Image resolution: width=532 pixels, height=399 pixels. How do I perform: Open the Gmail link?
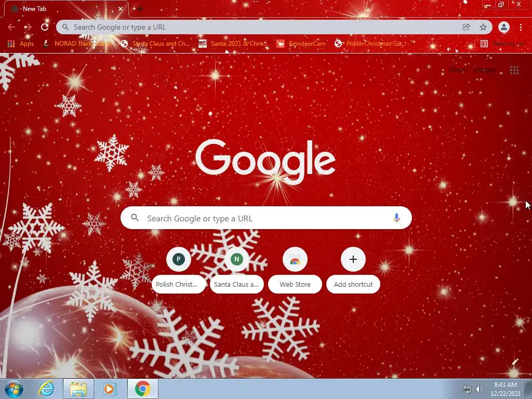[457, 70]
